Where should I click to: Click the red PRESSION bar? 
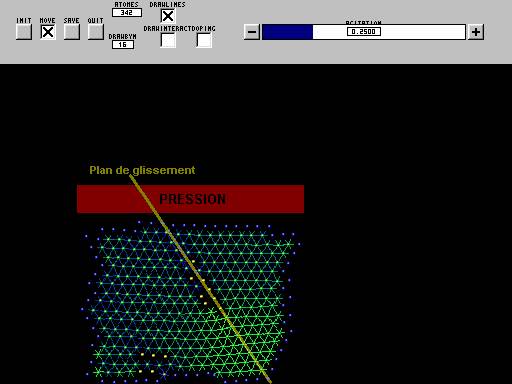pyautogui.click(x=190, y=199)
